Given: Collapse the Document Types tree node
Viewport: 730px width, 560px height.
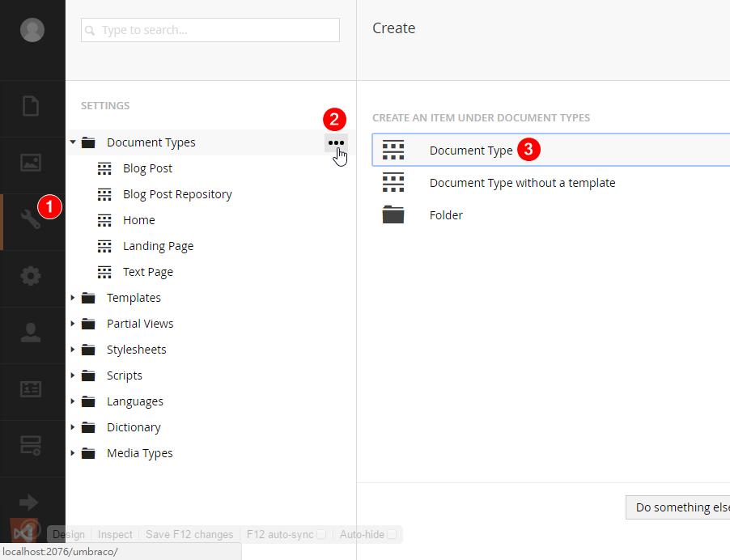Looking at the screenshot, I should 73,142.
